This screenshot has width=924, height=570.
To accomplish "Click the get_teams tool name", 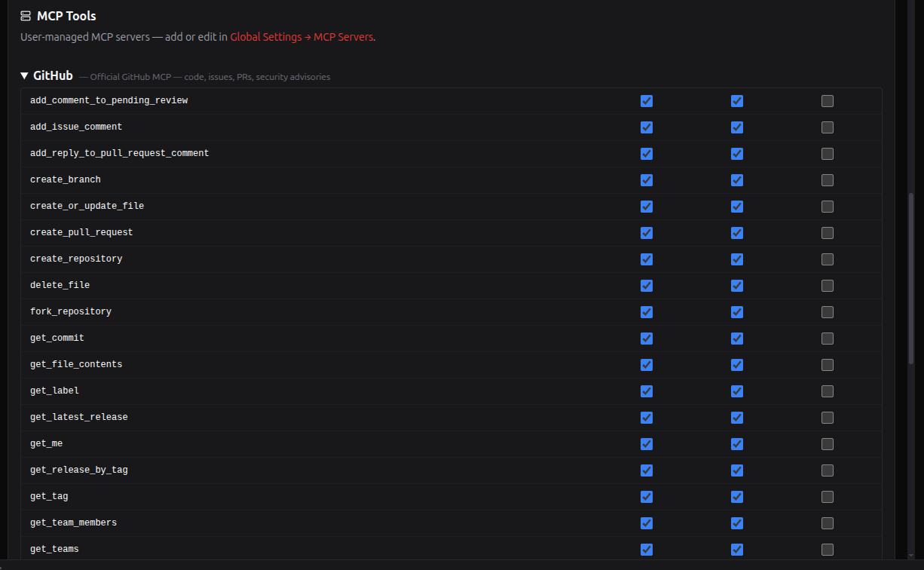I will tap(54, 549).
